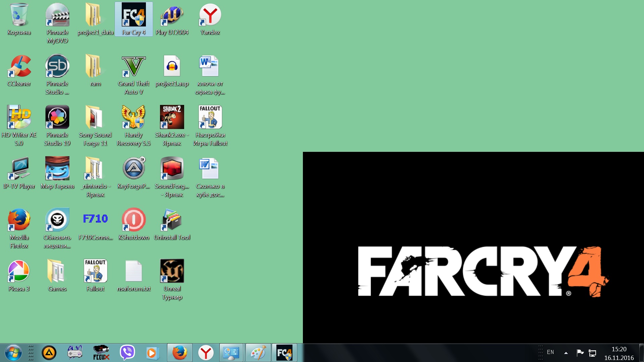Switch to the Firefox taskbar button
Image resolution: width=644 pixels, height=362 pixels.
[180, 353]
